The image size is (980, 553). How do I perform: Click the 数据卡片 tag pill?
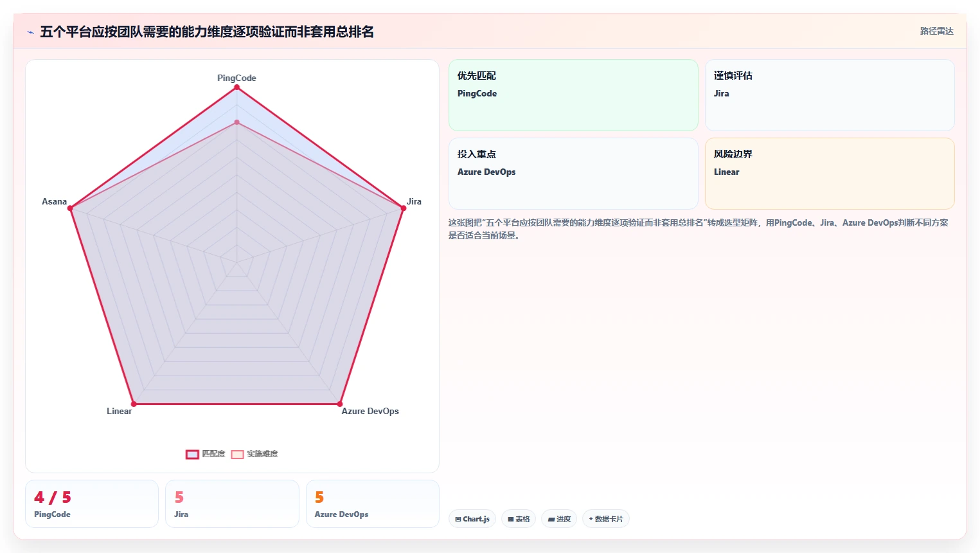[606, 519]
